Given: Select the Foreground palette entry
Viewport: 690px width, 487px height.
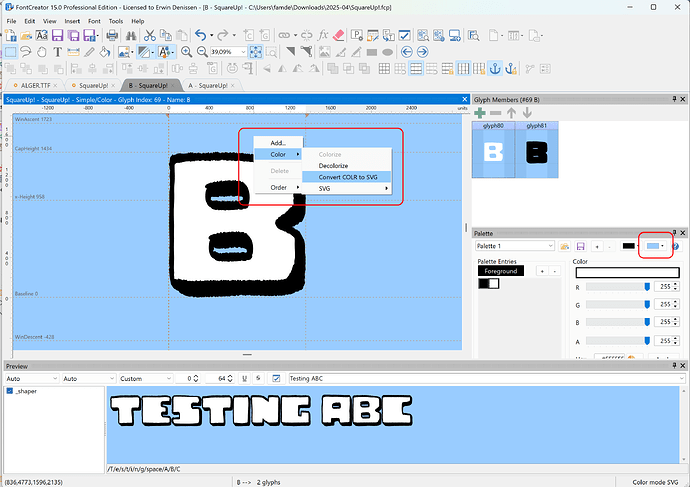Looking at the screenshot, I should 501,271.
